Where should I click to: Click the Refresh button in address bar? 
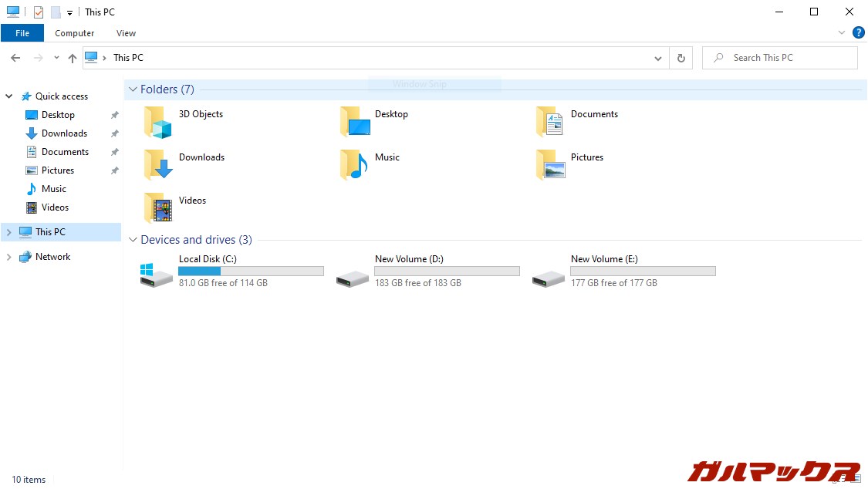pyautogui.click(x=681, y=58)
